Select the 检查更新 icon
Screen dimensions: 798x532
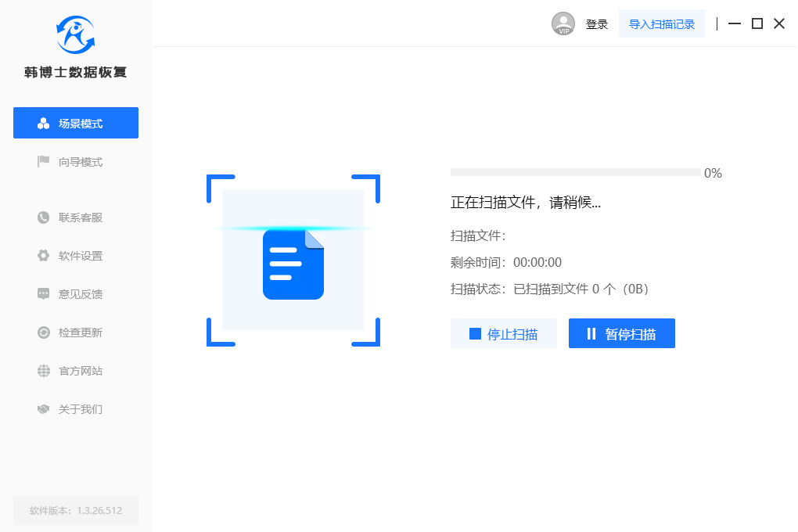[x=43, y=332]
